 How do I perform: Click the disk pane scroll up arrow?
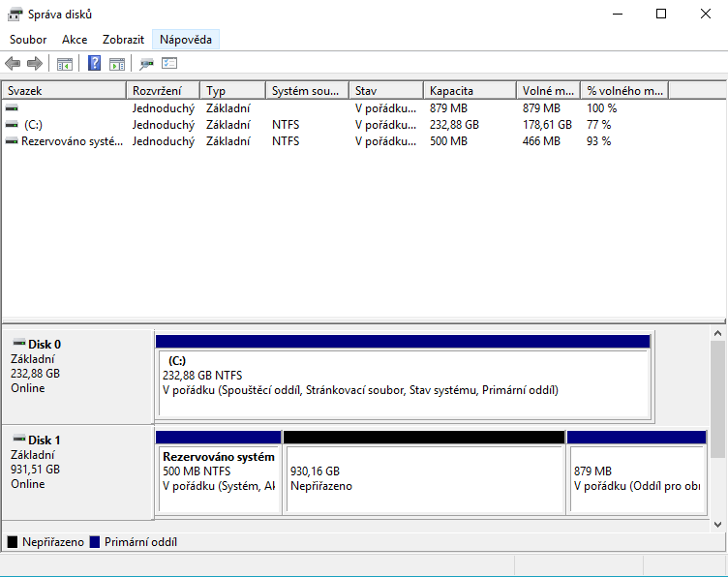pos(717,333)
